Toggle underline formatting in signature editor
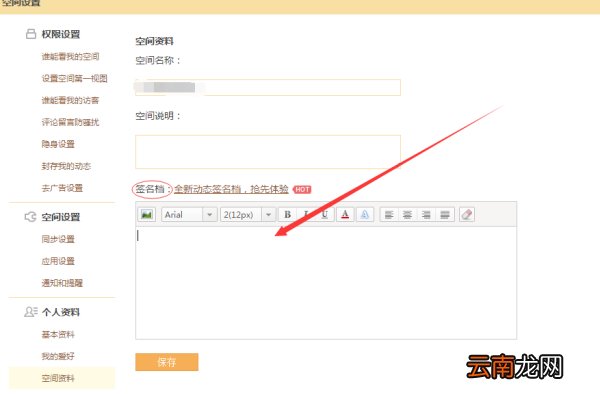Screen dimensions: 600x395 pos(324,214)
